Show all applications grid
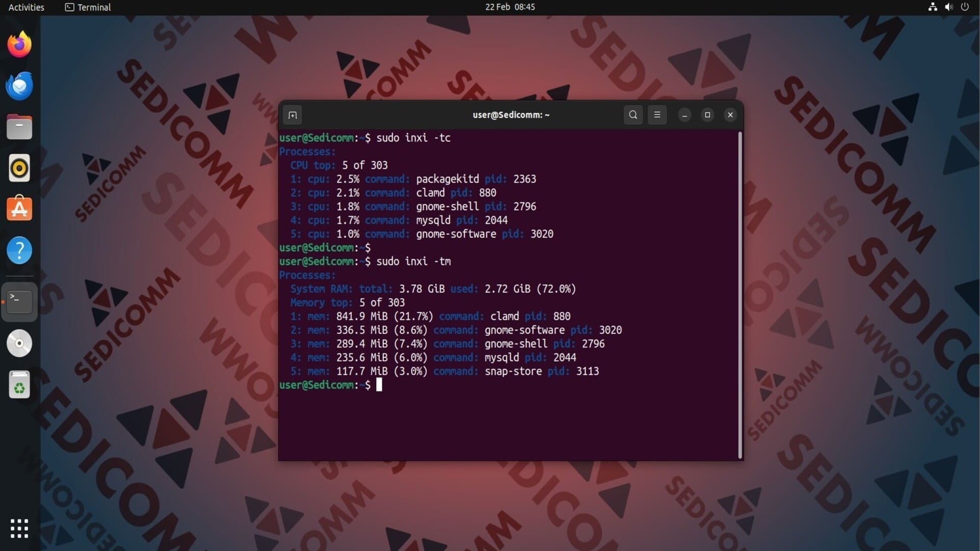The height and width of the screenshot is (551, 980). click(x=19, y=528)
